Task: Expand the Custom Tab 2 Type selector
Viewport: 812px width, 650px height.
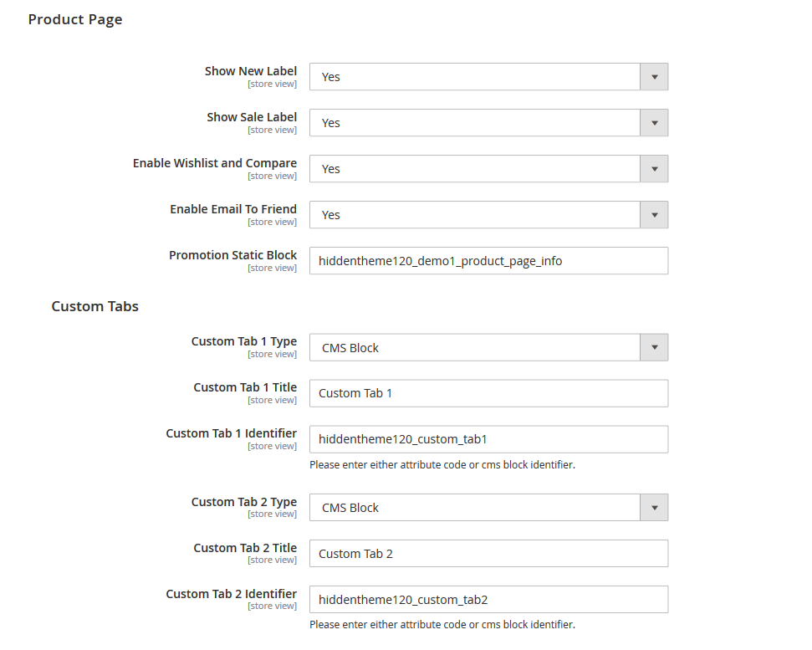Action: [488, 507]
